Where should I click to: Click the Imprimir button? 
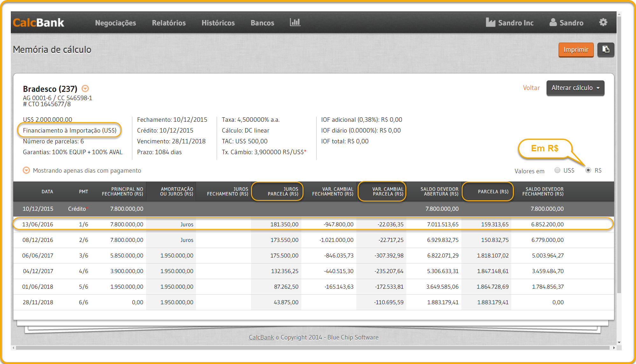(x=576, y=50)
